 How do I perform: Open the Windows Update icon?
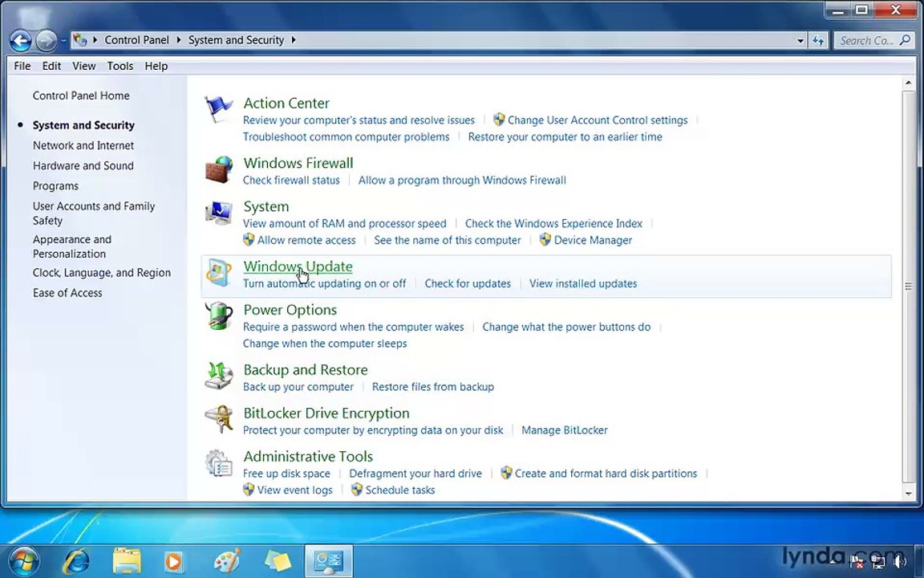point(219,273)
